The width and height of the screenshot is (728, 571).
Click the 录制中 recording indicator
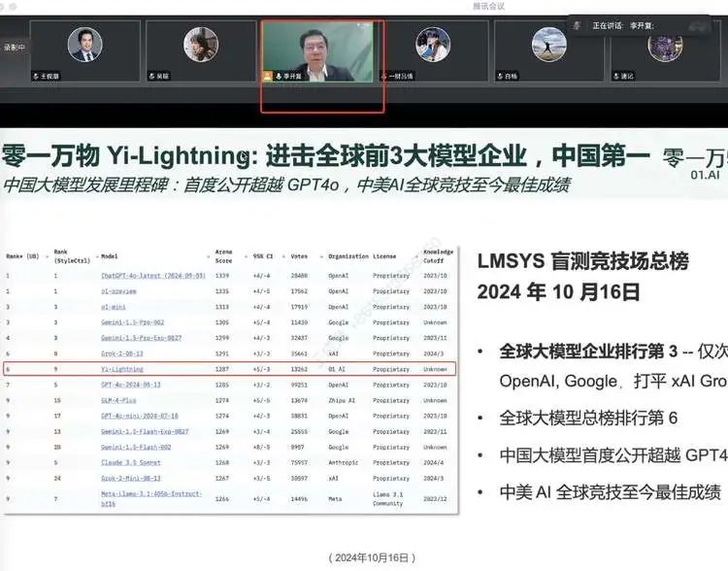[15, 48]
